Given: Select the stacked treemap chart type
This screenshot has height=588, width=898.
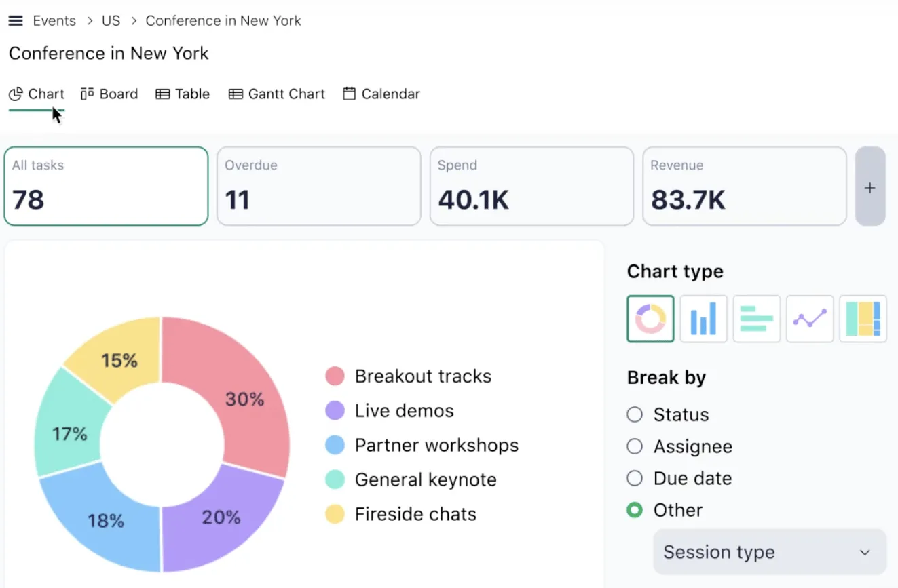Looking at the screenshot, I should click(863, 319).
